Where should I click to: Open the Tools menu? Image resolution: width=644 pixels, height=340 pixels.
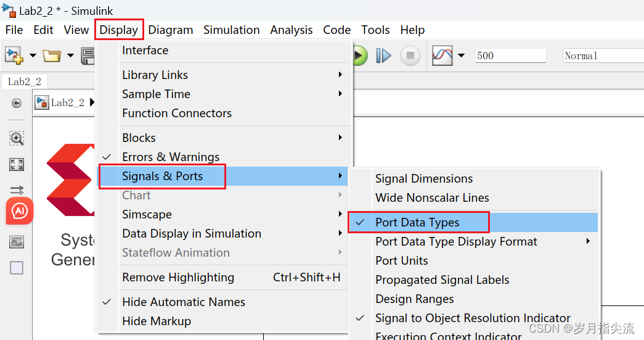tap(375, 30)
